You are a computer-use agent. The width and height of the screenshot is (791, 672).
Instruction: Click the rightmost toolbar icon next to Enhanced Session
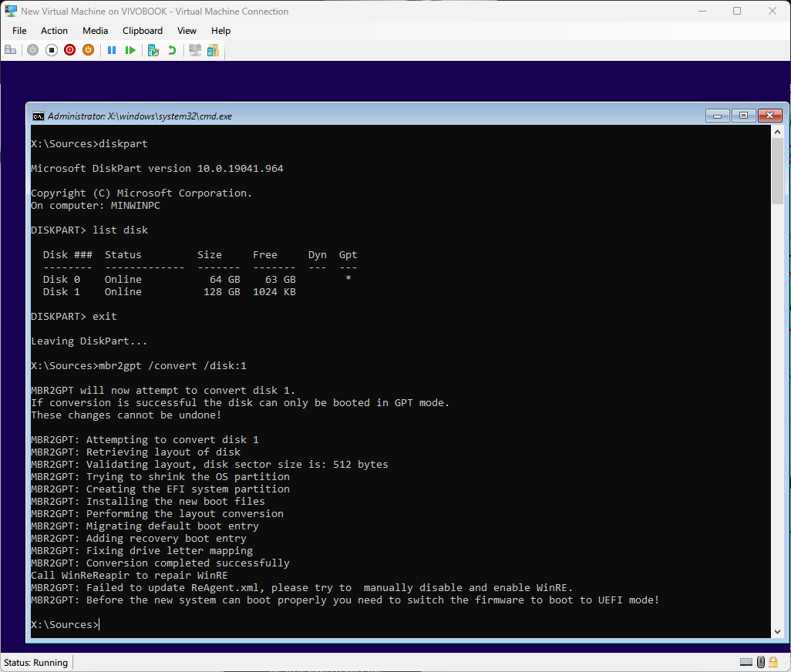[212, 50]
